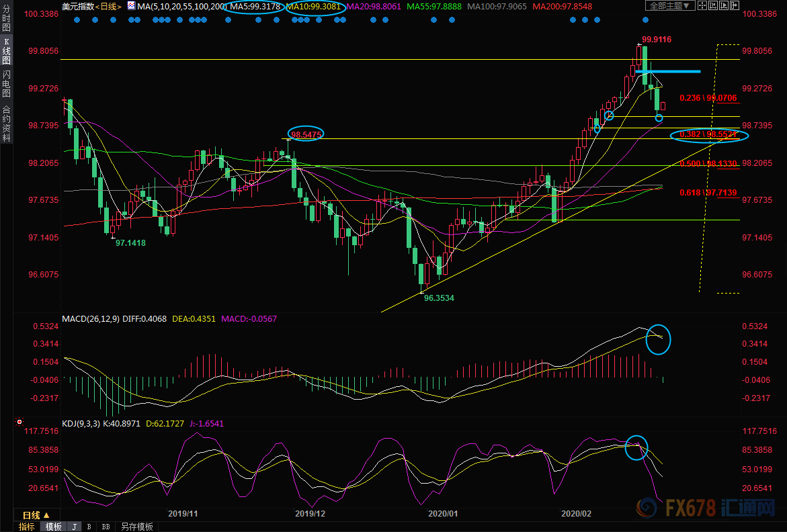Click 0.5324 on the left MACD axis
Viewport: 787px width, 532px height.
(46, 326)
